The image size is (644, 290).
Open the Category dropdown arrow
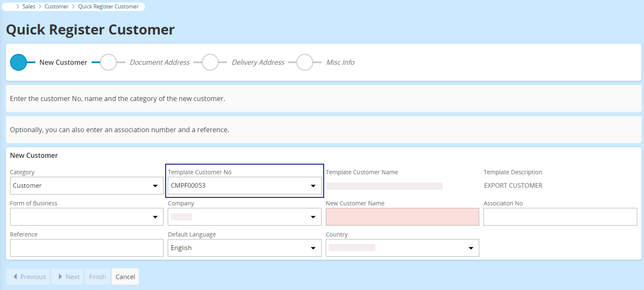155,186
